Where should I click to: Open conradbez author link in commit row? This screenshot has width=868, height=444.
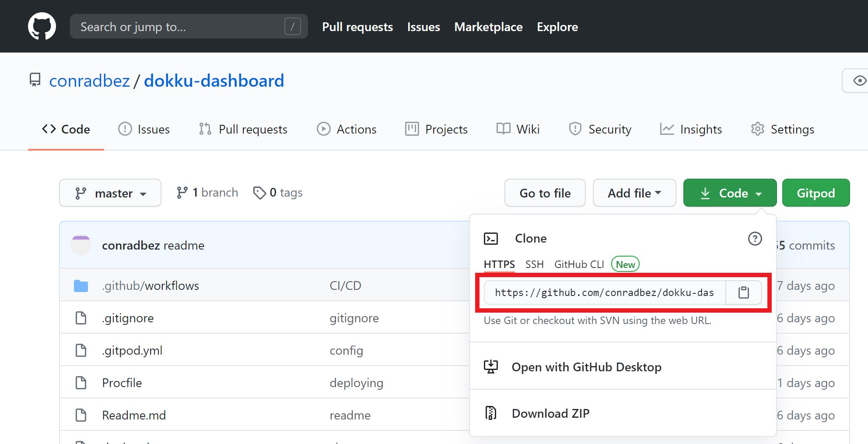[x=131, y=245]
